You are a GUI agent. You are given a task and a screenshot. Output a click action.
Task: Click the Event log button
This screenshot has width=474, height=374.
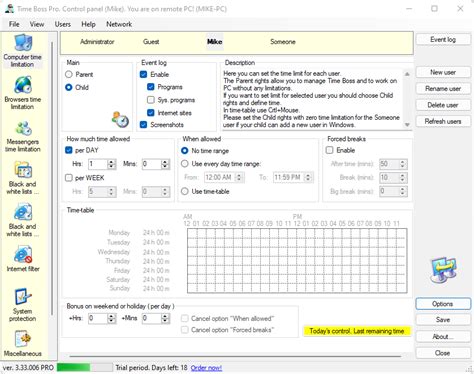[443, 39]
